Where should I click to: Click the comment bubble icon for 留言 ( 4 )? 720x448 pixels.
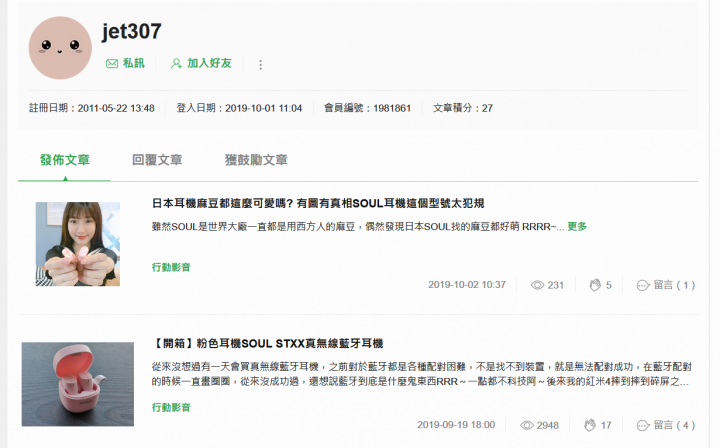tap(643, 426)
